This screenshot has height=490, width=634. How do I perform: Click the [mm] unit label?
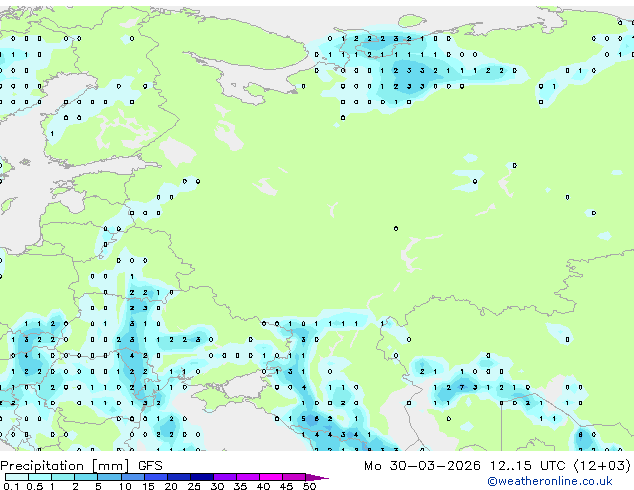[111, 466]
